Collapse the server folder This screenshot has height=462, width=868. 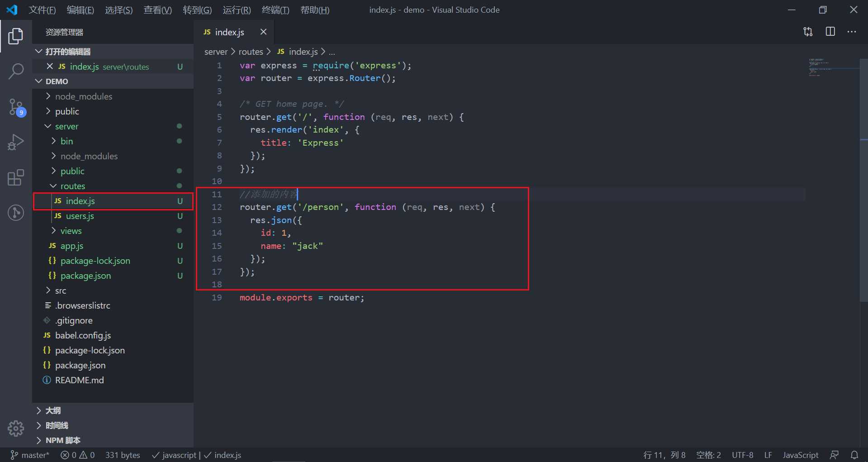(113, 126)
